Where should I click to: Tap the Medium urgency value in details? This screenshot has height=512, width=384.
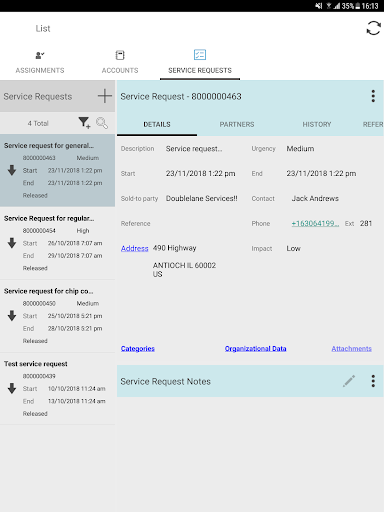(300, 149)
